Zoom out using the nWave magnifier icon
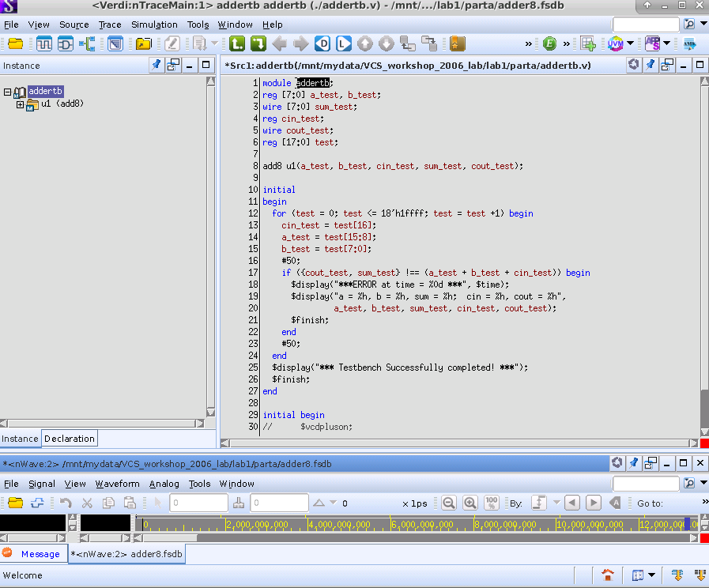Viewport: 709px width, 588px height. (448, 503)
